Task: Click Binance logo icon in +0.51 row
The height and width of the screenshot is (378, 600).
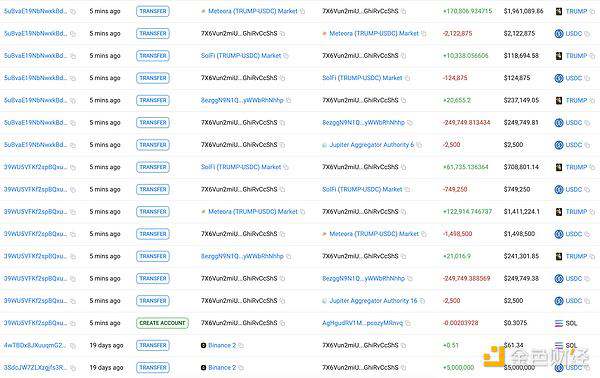Action: (204, 345)
